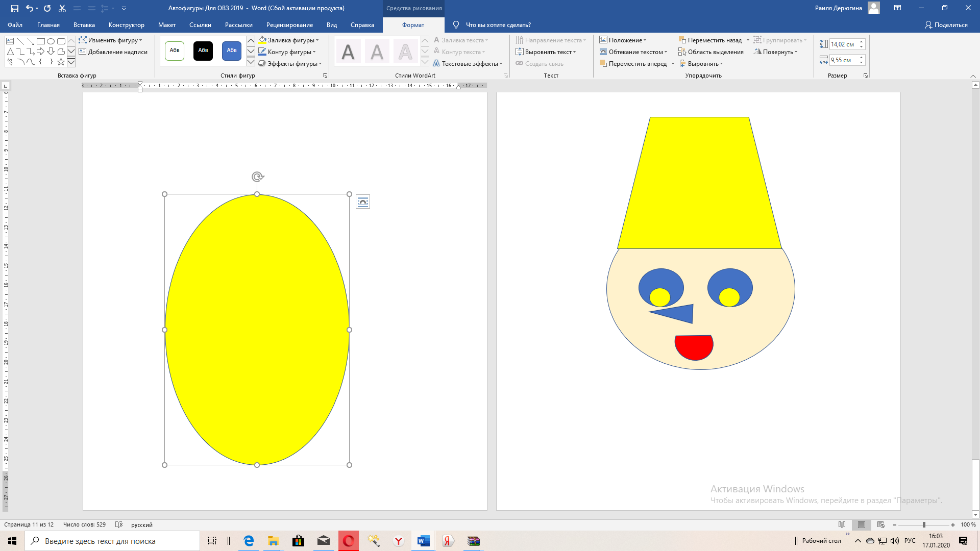The height and width of the screenshot is (551, 980).
Task: Open Эффекты фигуры dropdown
Action: pyautogui.click(x=320, y=64)
